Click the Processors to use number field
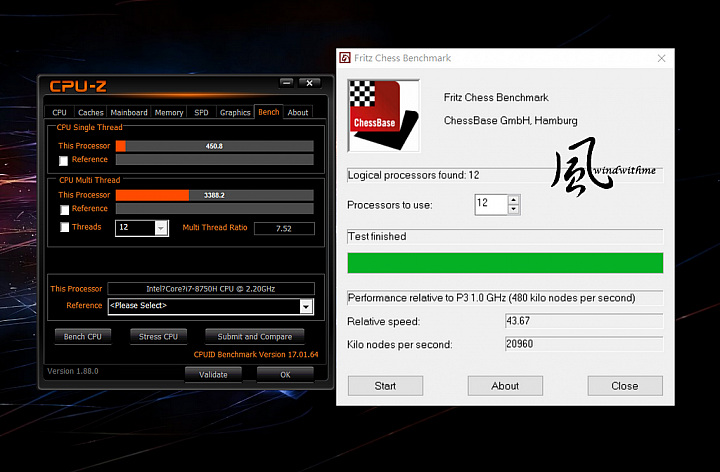720x472 pixels. point(491,204)
